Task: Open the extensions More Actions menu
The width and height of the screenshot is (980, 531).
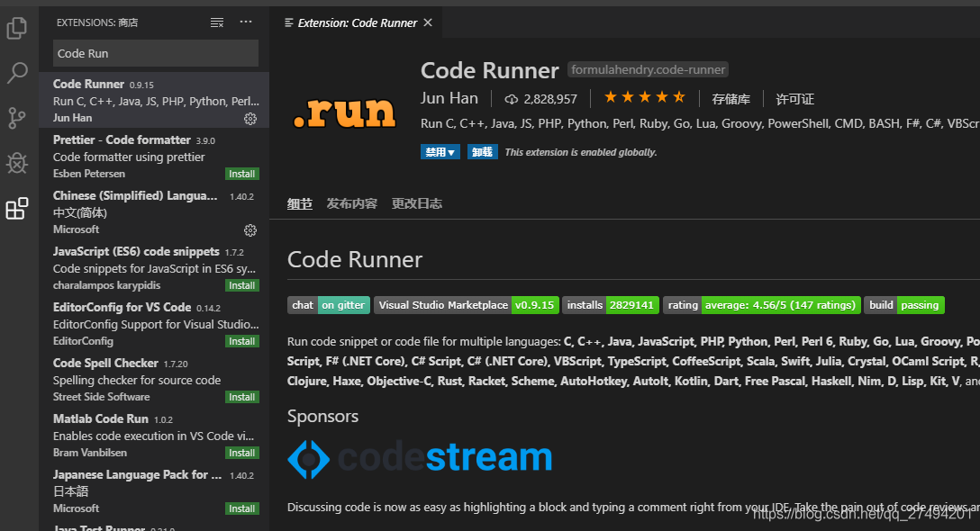Action: point(246,22)
